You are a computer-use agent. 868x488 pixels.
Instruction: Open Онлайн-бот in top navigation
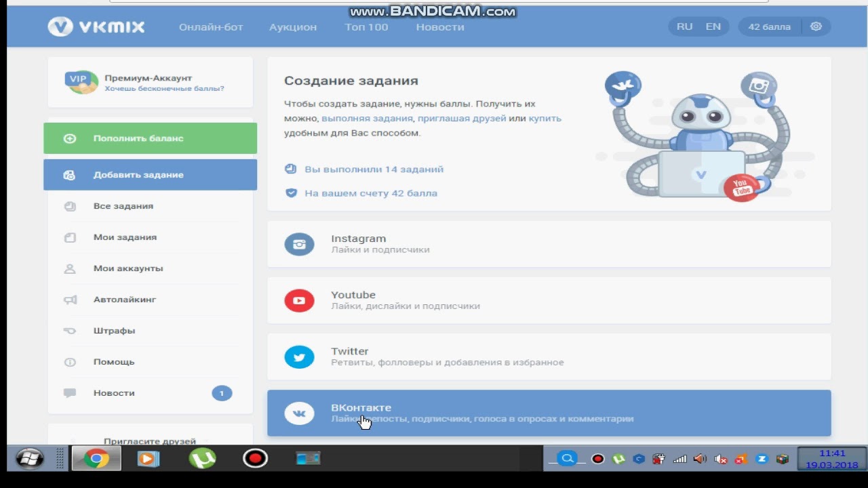tap(210, 27)
